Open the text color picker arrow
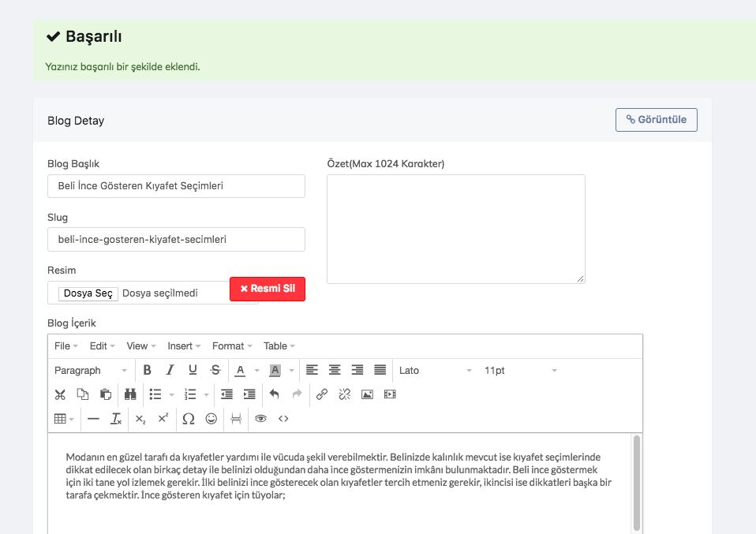 click(256, 371)
